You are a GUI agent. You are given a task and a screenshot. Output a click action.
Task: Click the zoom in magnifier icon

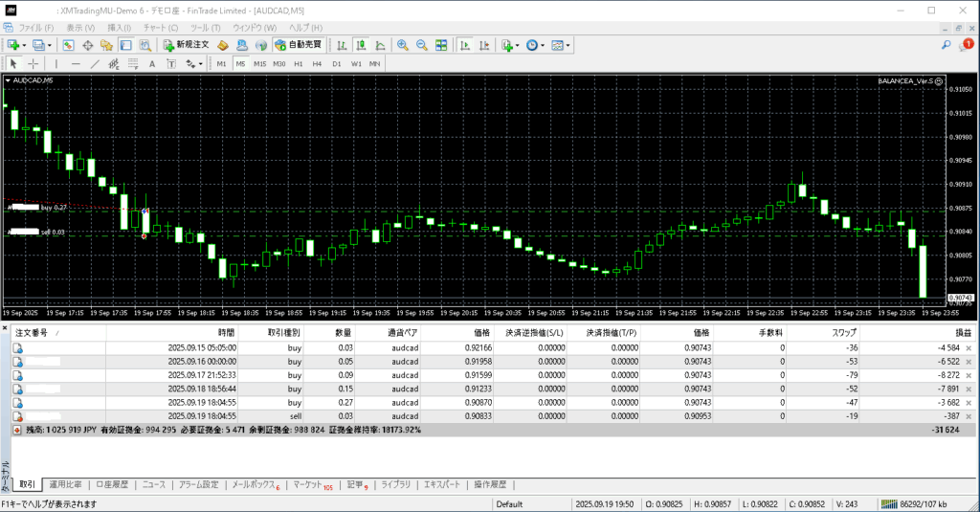click(403, 45)
